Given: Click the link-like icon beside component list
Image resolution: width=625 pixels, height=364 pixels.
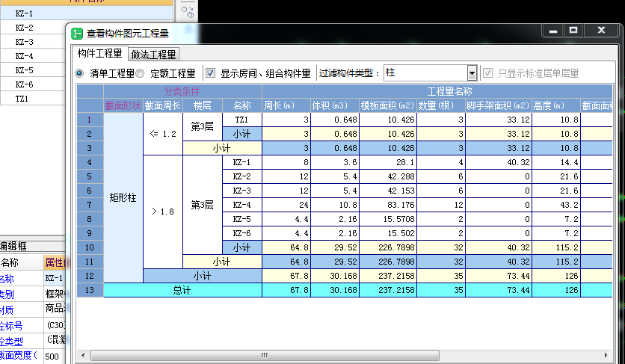Looking at the screenshot, I should click(188, 12).
